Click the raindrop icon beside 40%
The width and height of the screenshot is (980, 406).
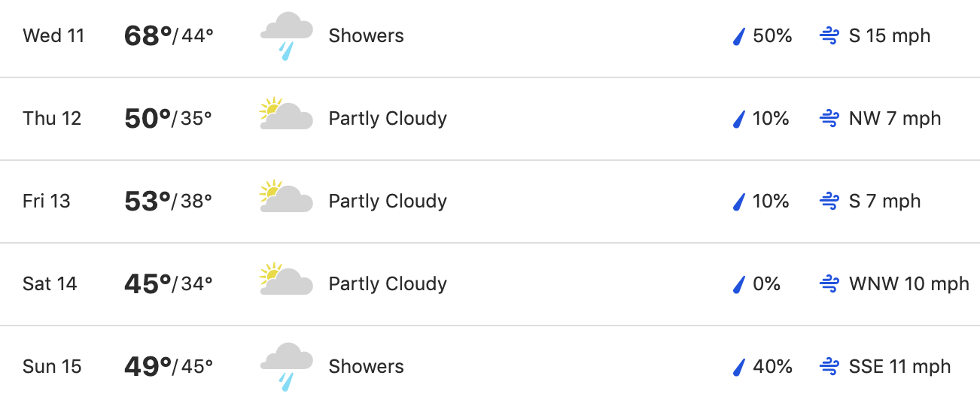tap(739, 367)
